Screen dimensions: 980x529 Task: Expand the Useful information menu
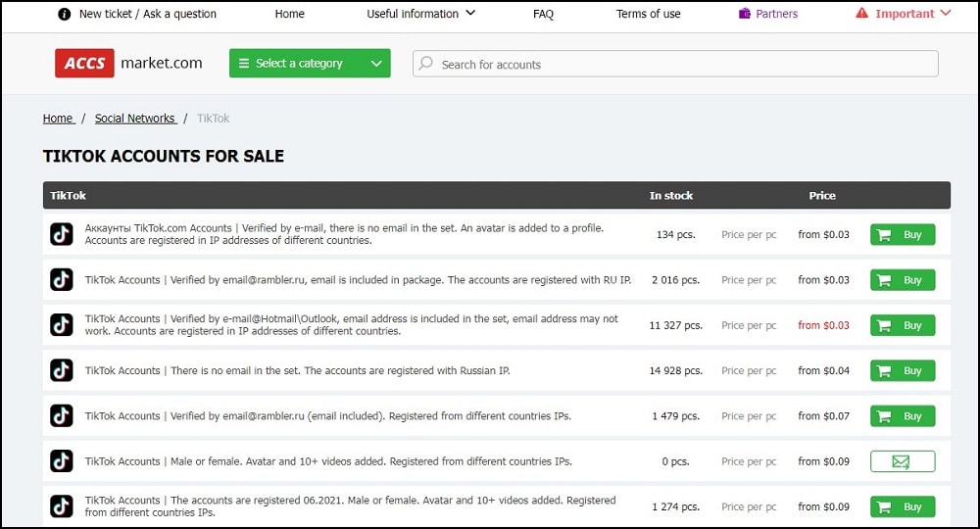[420, 13]
